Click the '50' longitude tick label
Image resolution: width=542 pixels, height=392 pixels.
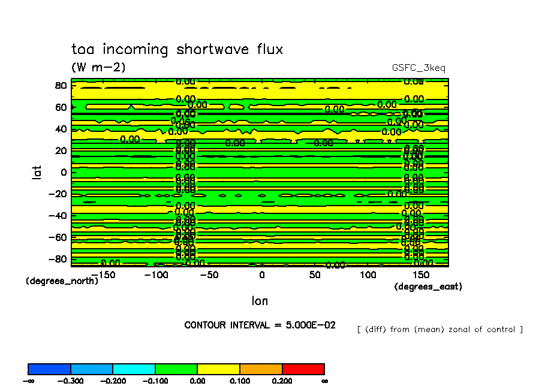315,275
